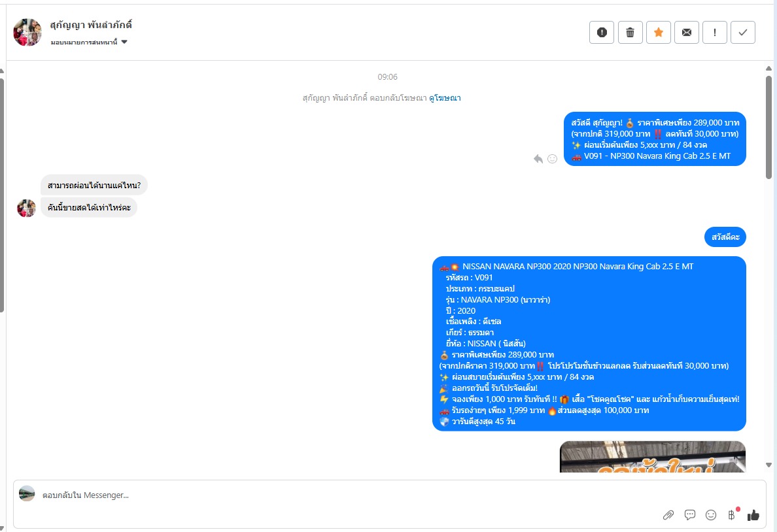Open the baht payment request icon
Viewport: 777px width, 532px height.
(x=732, y=514)
